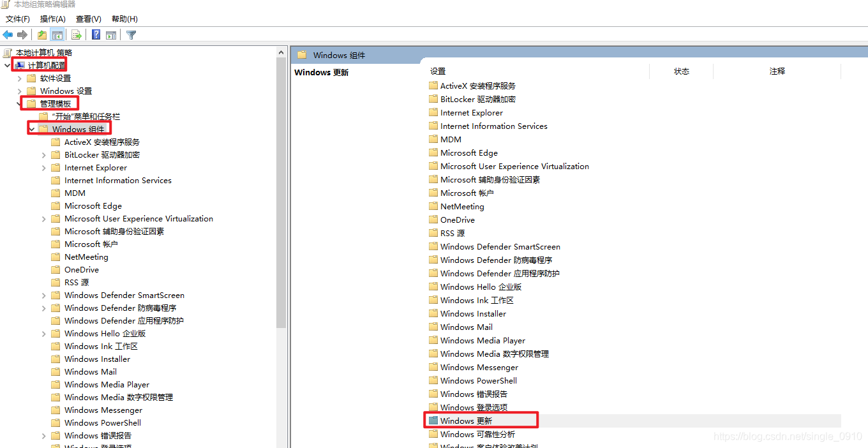Click folder icon beside MDM in console tree
The image size is (868, 448).
click(56, 193)
